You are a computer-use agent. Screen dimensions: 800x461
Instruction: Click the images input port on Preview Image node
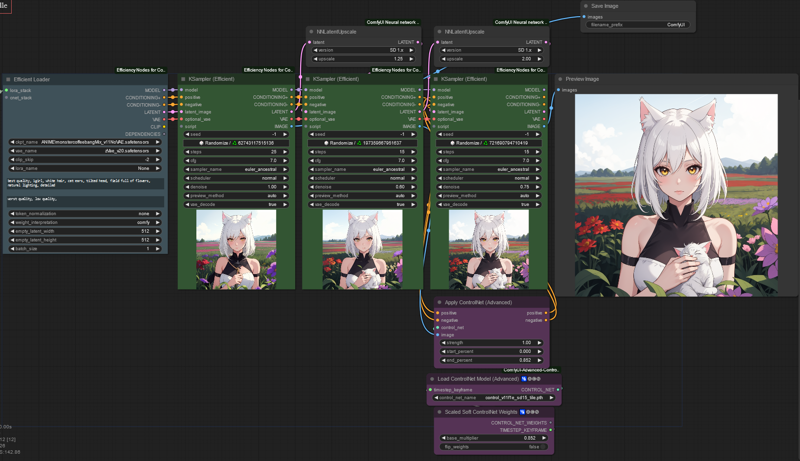pyautogui.click(x=558, y=90)
